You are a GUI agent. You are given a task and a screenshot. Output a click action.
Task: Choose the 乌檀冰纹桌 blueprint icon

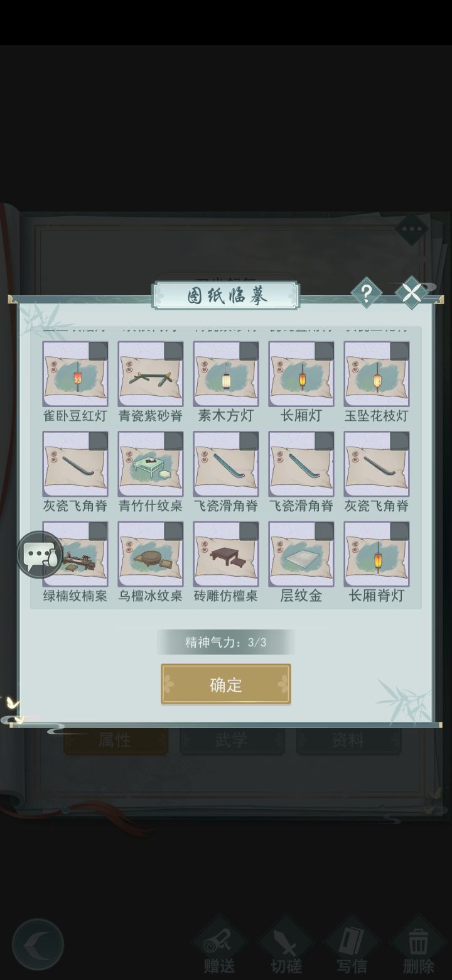[151, 553]
